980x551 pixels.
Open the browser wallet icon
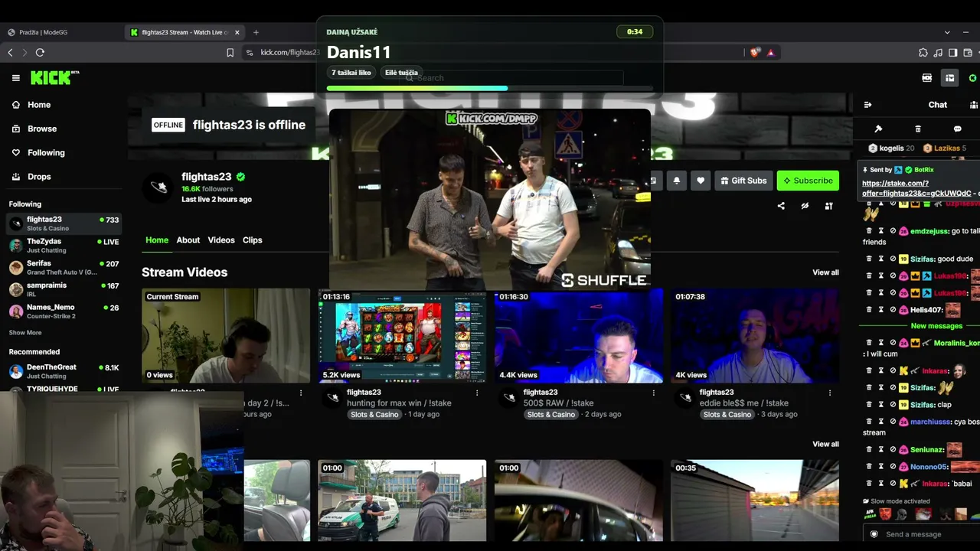(968, 53)
